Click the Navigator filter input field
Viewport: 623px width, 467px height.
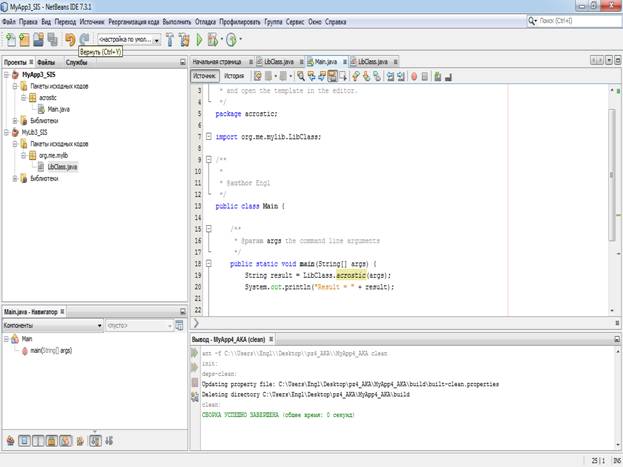(x=139, y=326)
